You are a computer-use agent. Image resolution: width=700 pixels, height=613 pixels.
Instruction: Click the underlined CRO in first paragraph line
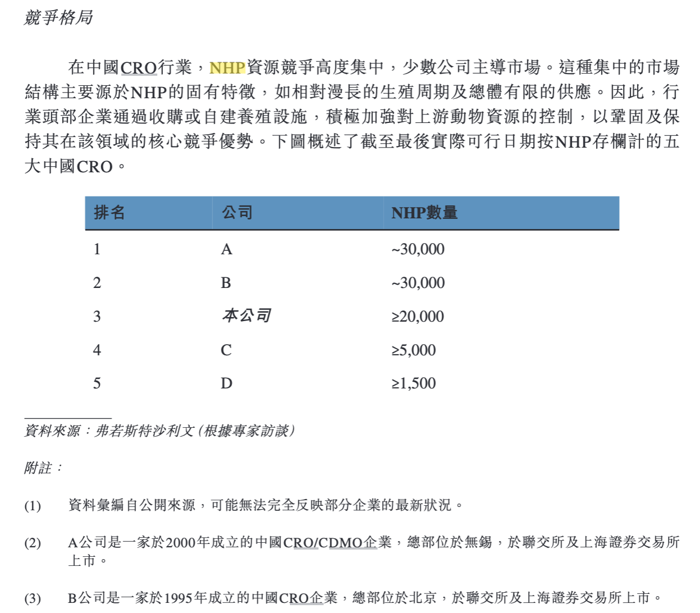pyautogui.click(x=138, y=68)
